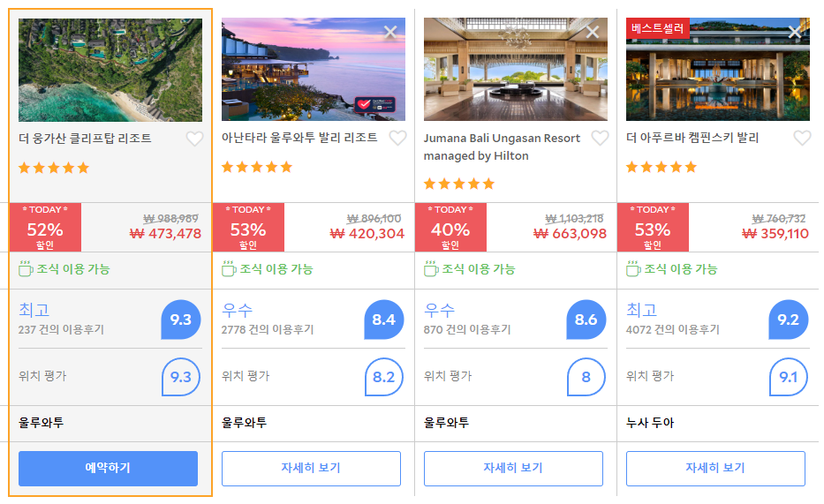The image size is (824, 504).
Task: Remove 더 아푸르바 켐핀스키 card with X icon
Action: click(795, 32)
